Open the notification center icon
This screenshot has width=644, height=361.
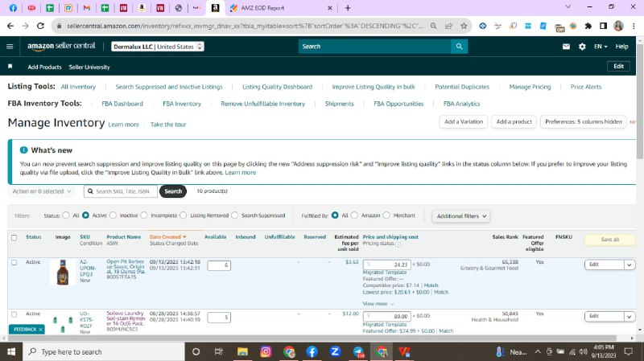629,351
